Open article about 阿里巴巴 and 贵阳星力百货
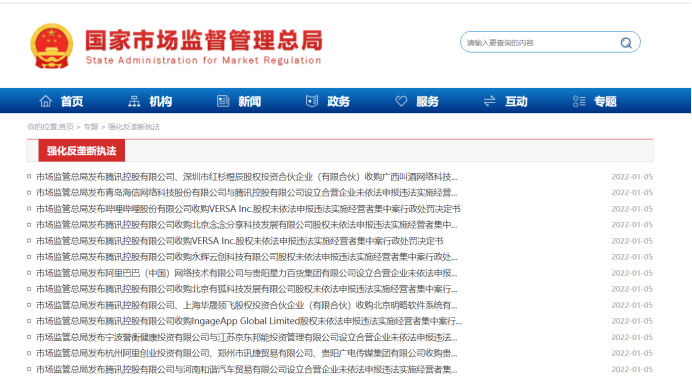This screenshot has width=692, height=380. point(247,273)
